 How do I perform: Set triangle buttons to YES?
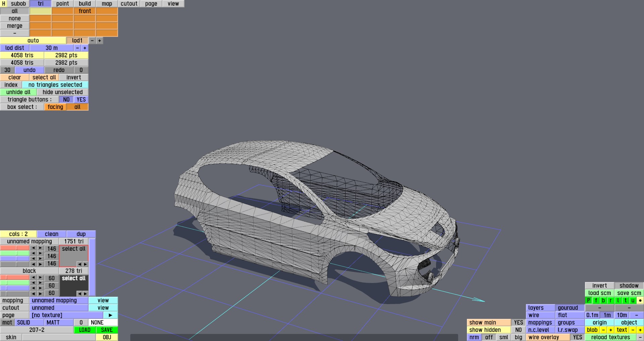pyautogui.click(x=81, y=100)
